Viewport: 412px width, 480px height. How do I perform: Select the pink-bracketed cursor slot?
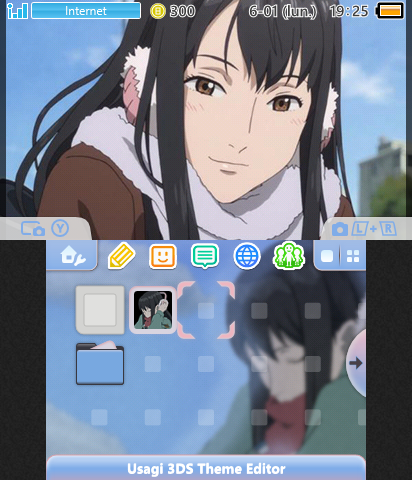click(x=206, y=310)
